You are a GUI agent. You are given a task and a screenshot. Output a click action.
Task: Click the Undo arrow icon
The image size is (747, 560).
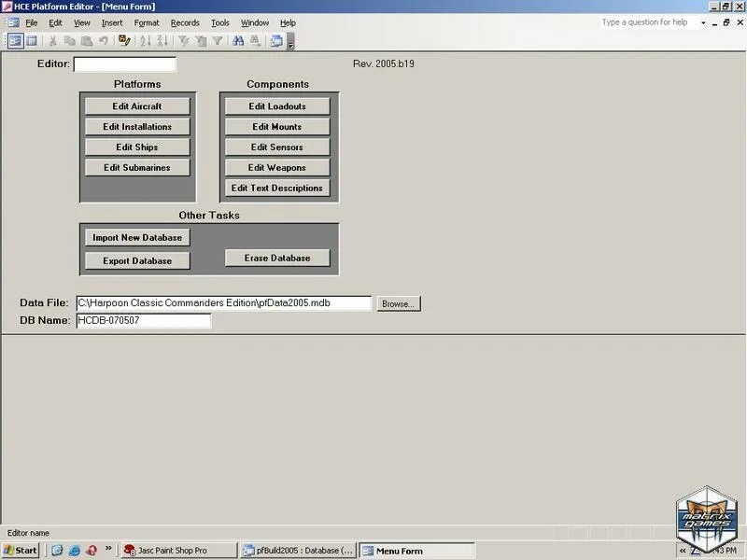104,41
